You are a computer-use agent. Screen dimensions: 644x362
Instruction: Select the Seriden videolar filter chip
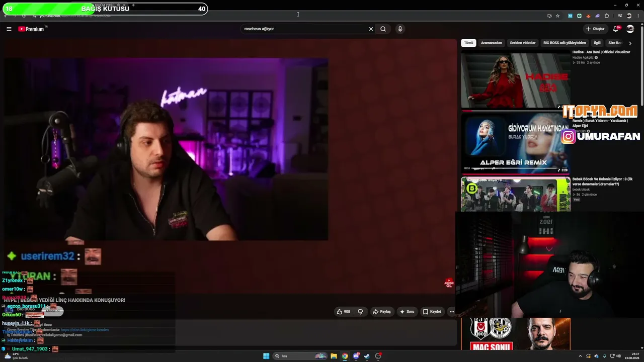pyautogui.click(x=523, y=43)
